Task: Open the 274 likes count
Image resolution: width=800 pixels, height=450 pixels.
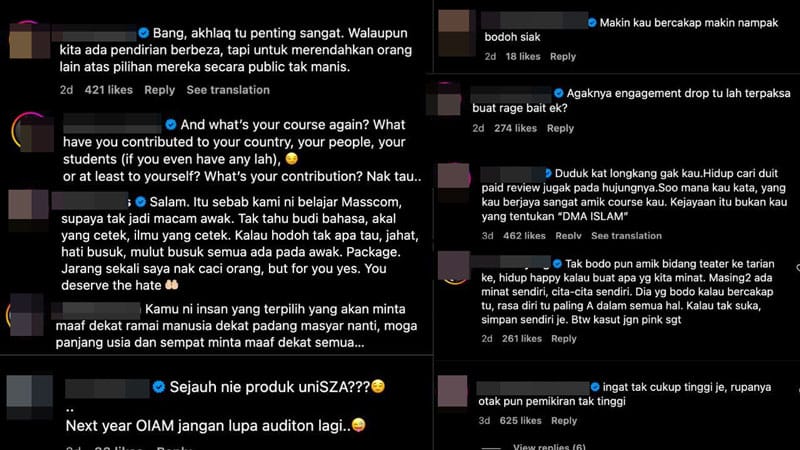Action: (x=515, y=129)
